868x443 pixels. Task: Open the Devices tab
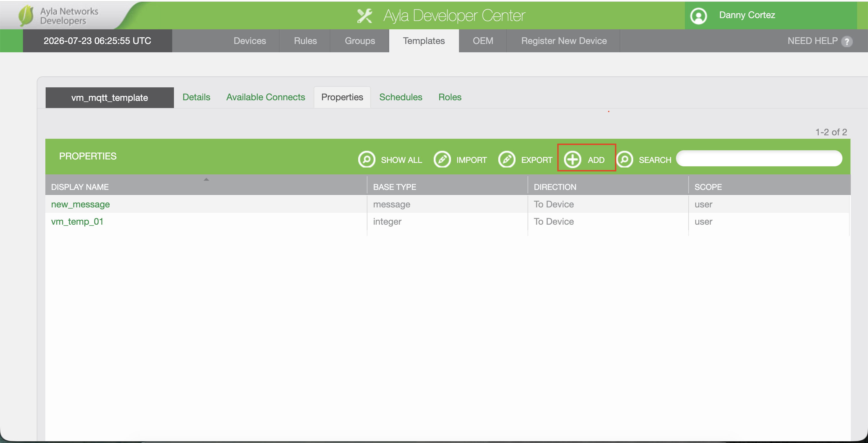click(x=250, y=41)
